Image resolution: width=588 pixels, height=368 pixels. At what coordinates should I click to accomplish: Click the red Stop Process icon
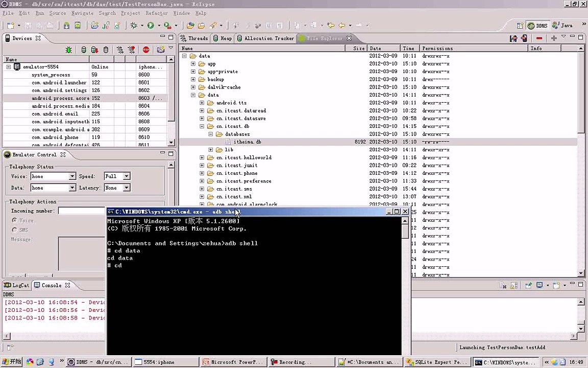(146, 50)
